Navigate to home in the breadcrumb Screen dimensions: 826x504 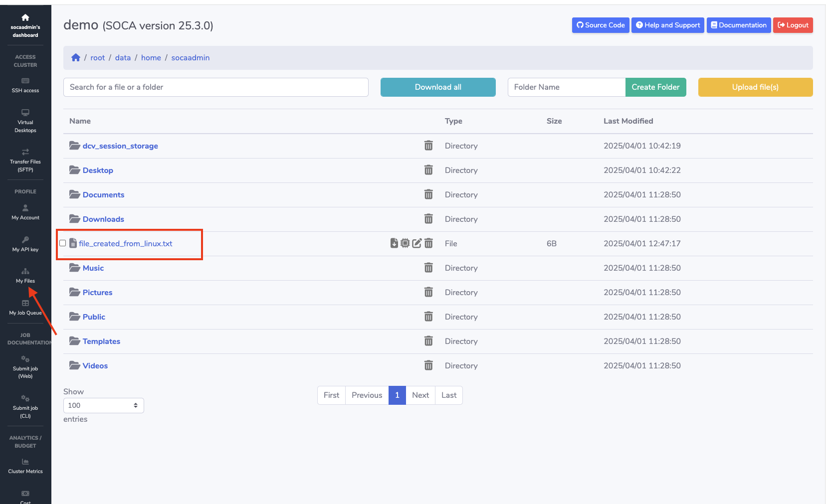[x=151, y=58]
